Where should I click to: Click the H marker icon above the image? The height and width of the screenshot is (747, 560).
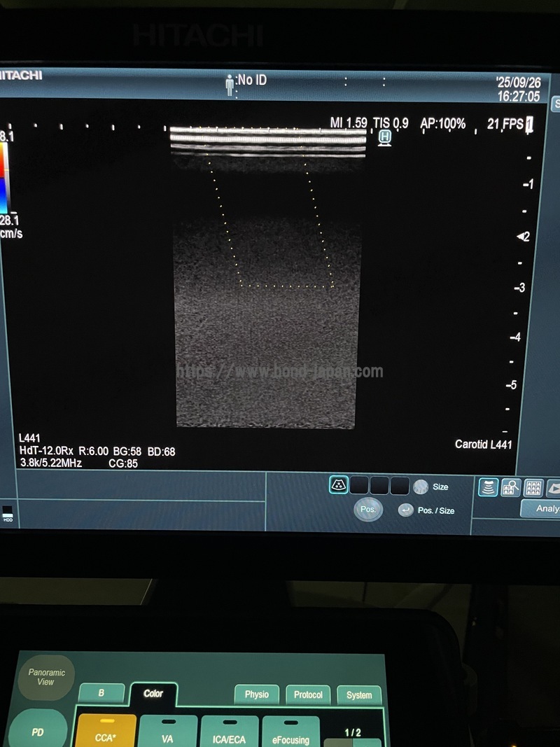(384, 138)
